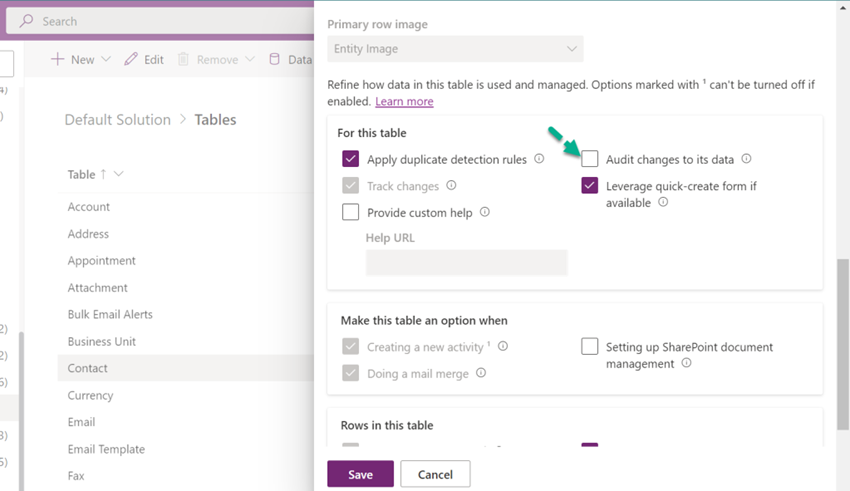850x491 pixels.
Task: Click the search magnifier icon
Action: coord(26,21)
